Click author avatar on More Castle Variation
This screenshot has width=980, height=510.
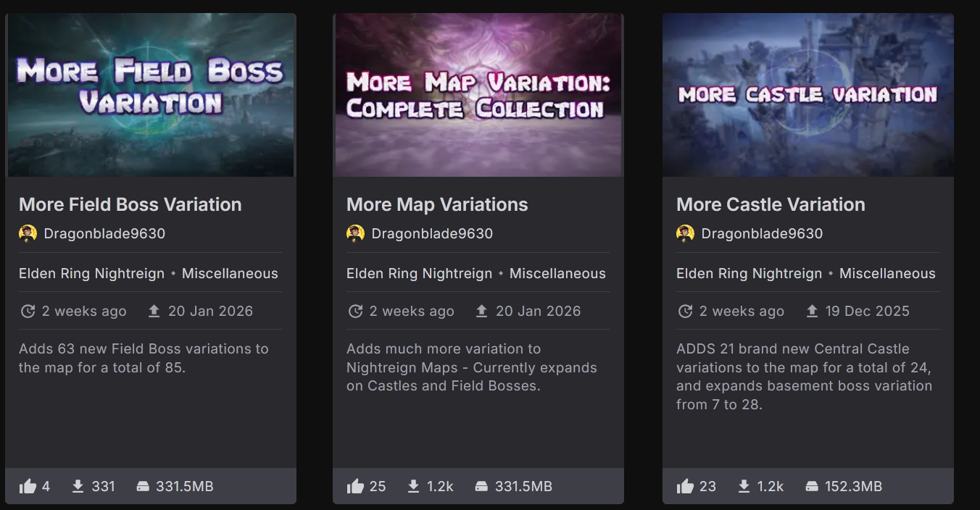tap(685, 233)
